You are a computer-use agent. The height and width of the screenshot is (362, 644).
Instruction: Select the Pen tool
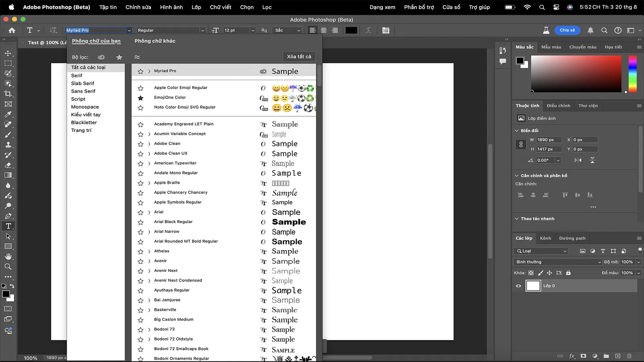[8, 216]
